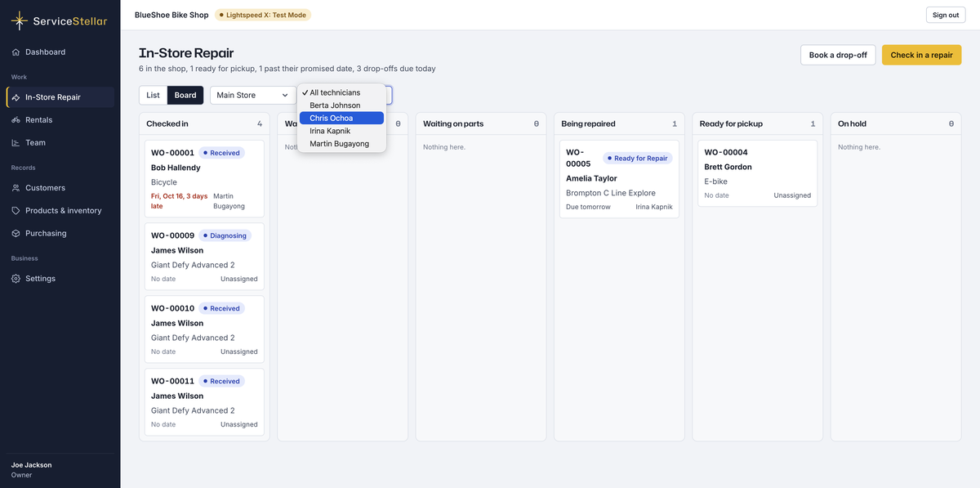Switch to List view
Viewport: 980px width, 488px height.
coord(153,96)
